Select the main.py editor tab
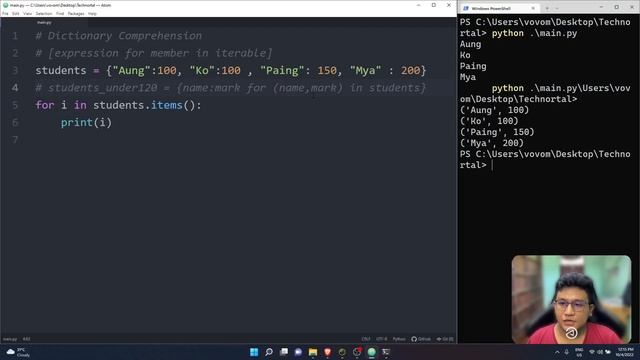 click(x=44, y=22)
